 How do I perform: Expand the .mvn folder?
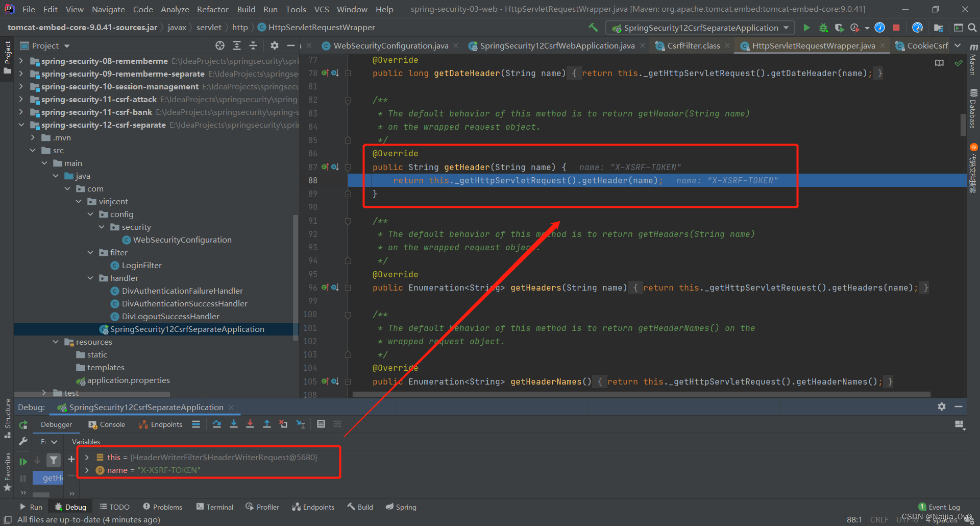pyautogui.click(x=33, y=137)
